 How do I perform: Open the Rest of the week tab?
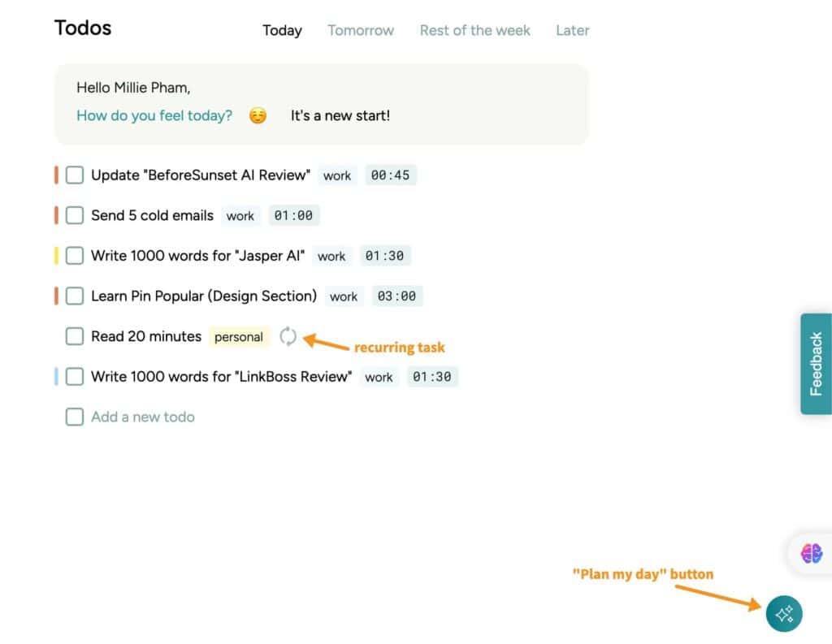coord(474,30)
